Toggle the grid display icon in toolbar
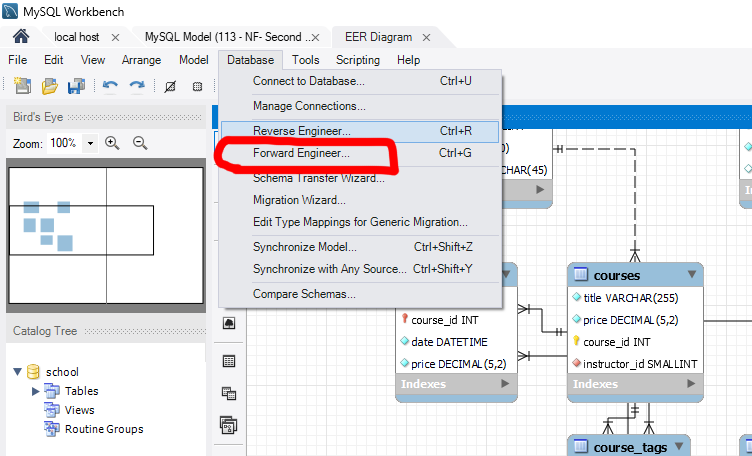 pos(170,86)
